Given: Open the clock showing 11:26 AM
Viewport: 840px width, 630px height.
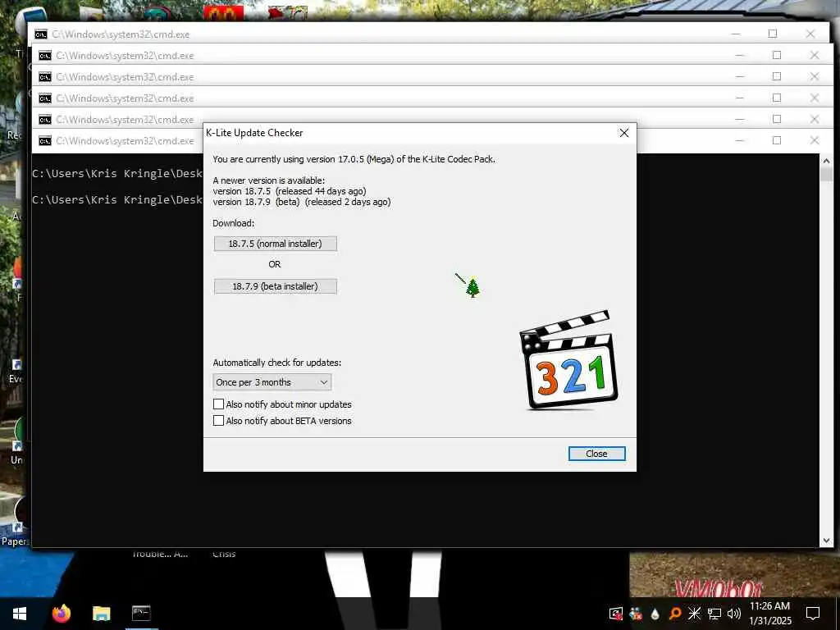Looking at the screenshot, I should [769, 614].
